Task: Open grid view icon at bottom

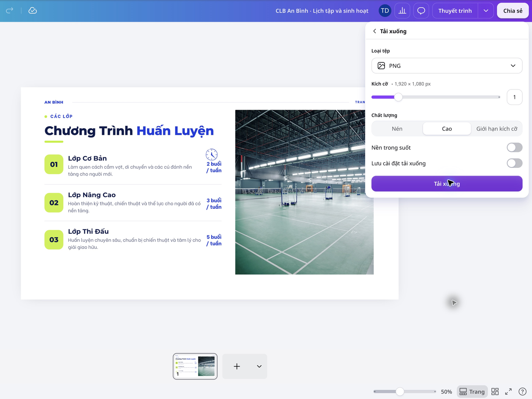Action: coord(495,391)
